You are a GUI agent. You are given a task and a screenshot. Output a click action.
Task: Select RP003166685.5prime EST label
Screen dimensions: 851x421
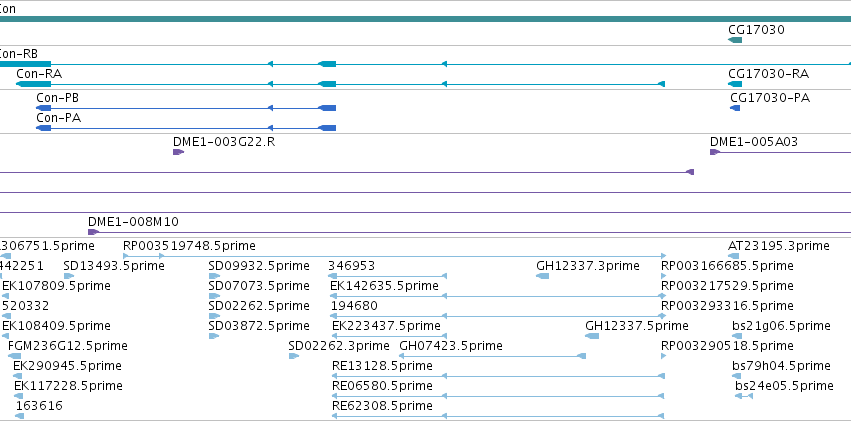[x=727, y=266]
